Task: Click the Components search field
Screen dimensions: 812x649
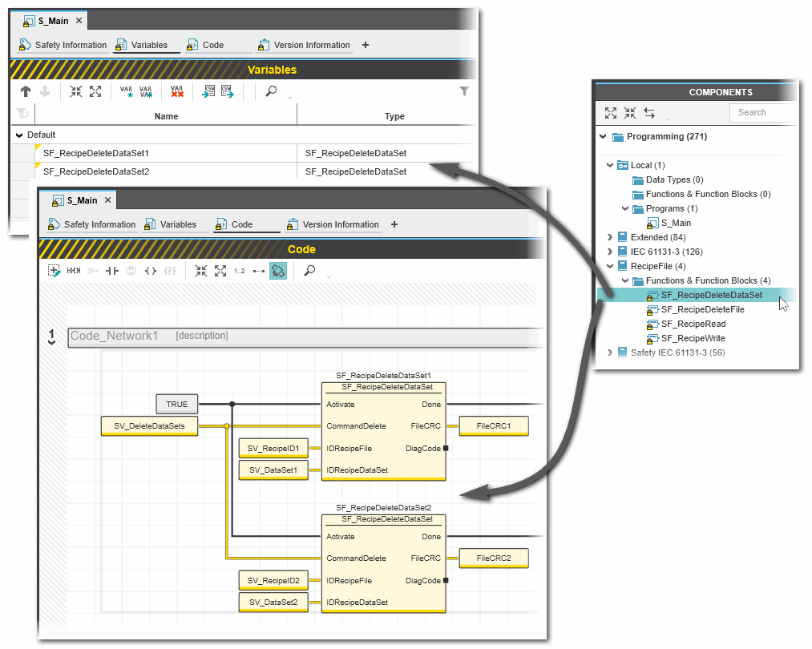Action: click(762, 113)
